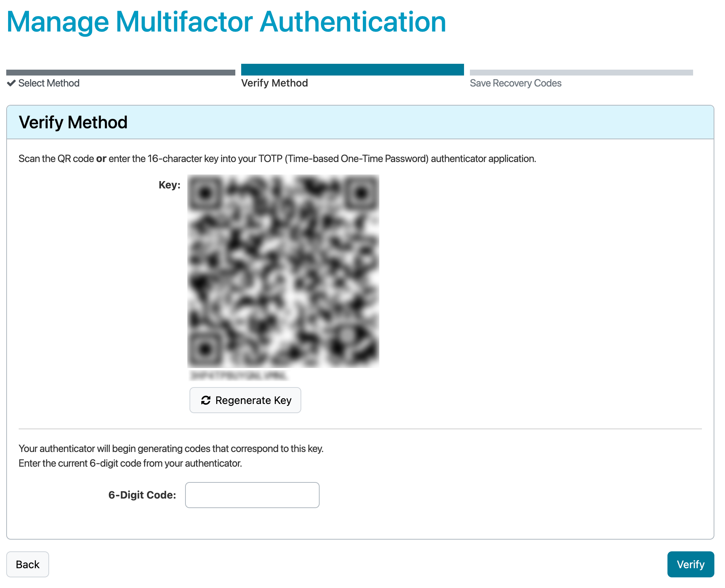
Task: Click the '6-Digit Code:' label
Action: [142, 495]
